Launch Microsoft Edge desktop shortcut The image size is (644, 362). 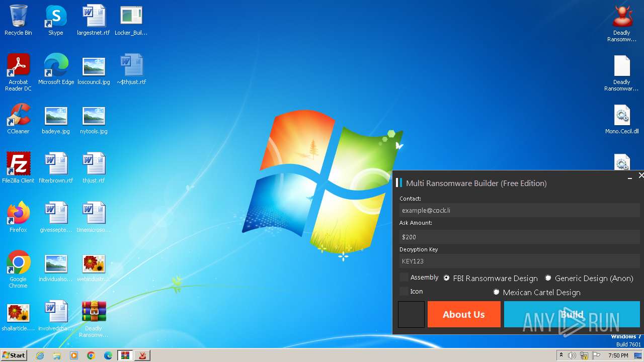(56, 70)
